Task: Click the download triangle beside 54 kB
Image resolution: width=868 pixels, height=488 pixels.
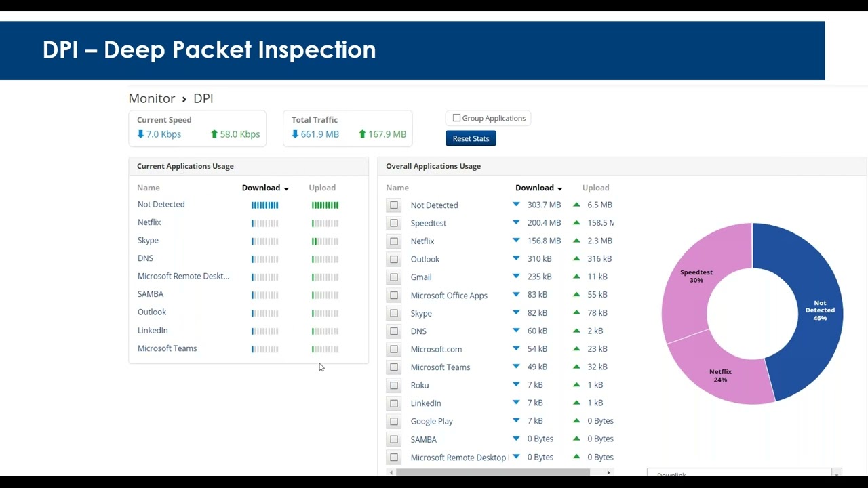Action: [x=516, y=348]
